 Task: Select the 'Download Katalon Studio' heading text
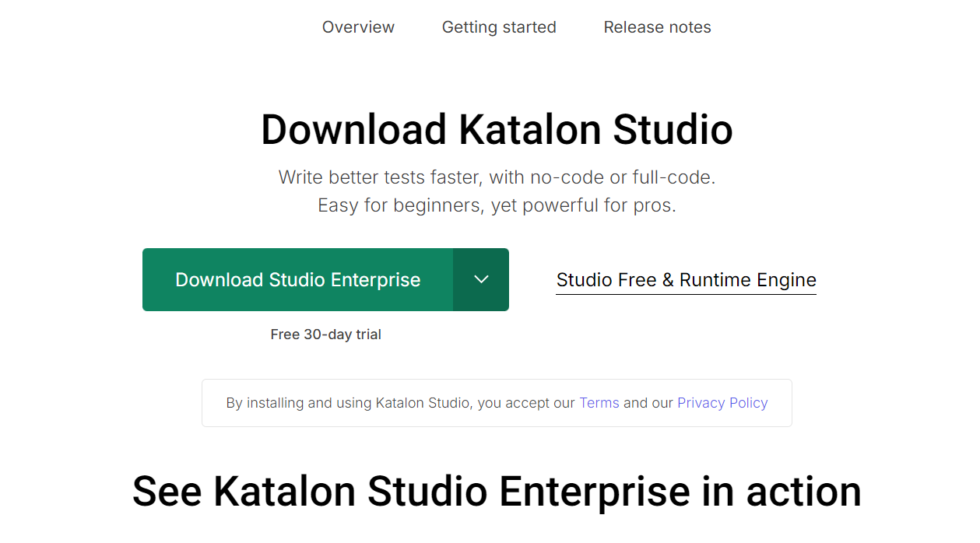coord(497,130)
